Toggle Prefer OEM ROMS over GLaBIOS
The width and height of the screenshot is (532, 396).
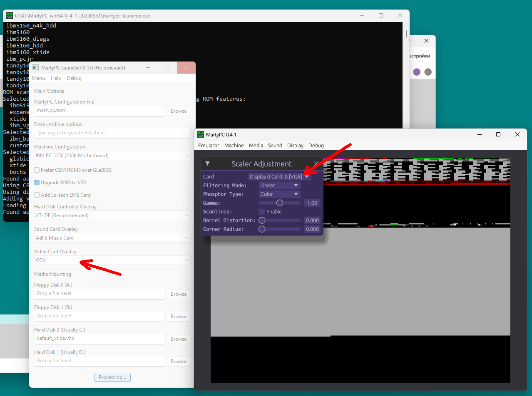tap(37, 170)
